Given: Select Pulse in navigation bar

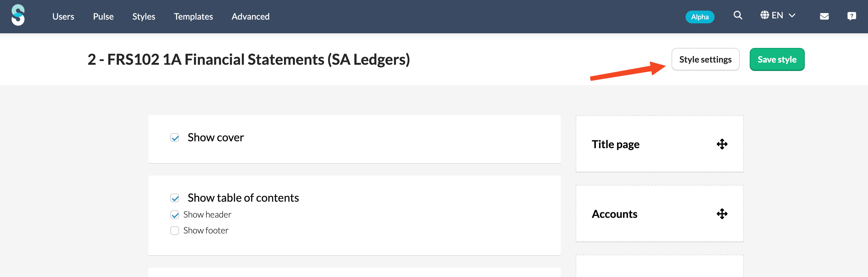Looking at the screenshot, I should click(103, 16).
